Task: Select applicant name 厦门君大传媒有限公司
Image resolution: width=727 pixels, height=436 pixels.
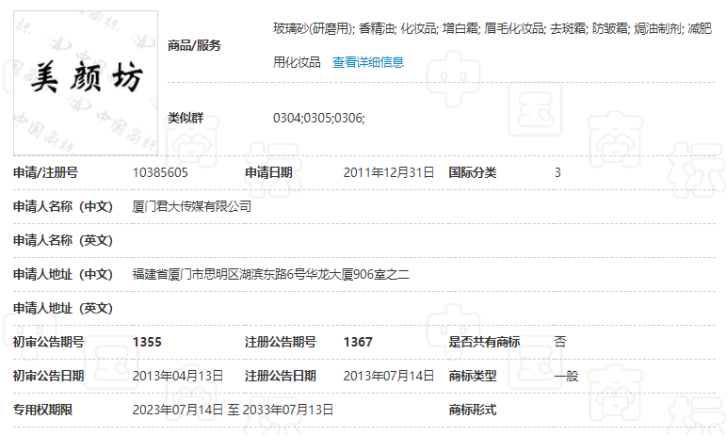Action: tap(192, 207)
